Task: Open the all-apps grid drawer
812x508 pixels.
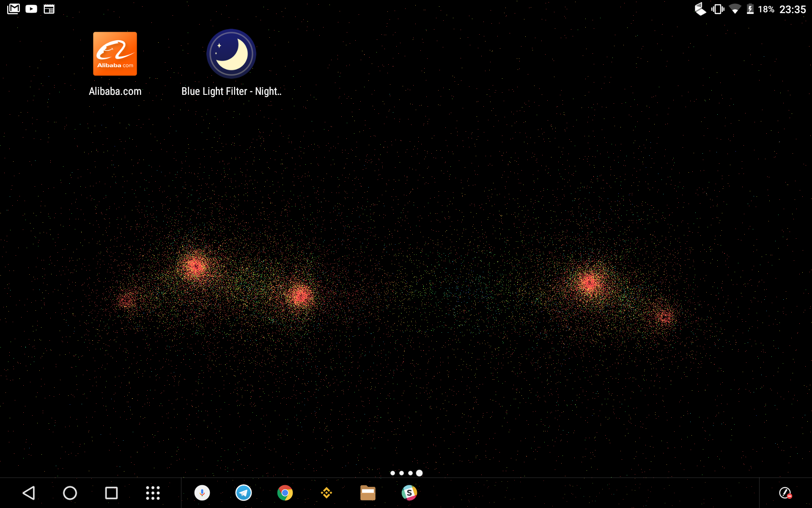Action: [153, 493]
